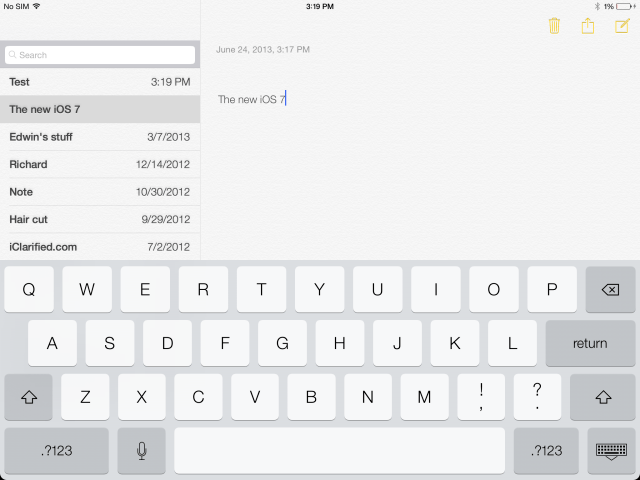This screenshot has height=480, width=640.
Task: Tap the T key
Action: [x=261, y=289]
